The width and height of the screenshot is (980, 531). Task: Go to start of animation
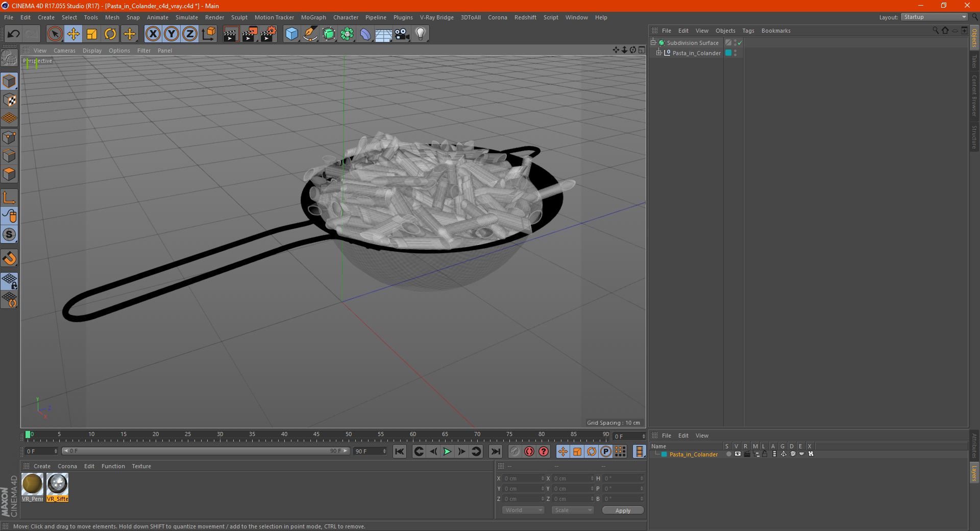(x=400, y=451)
